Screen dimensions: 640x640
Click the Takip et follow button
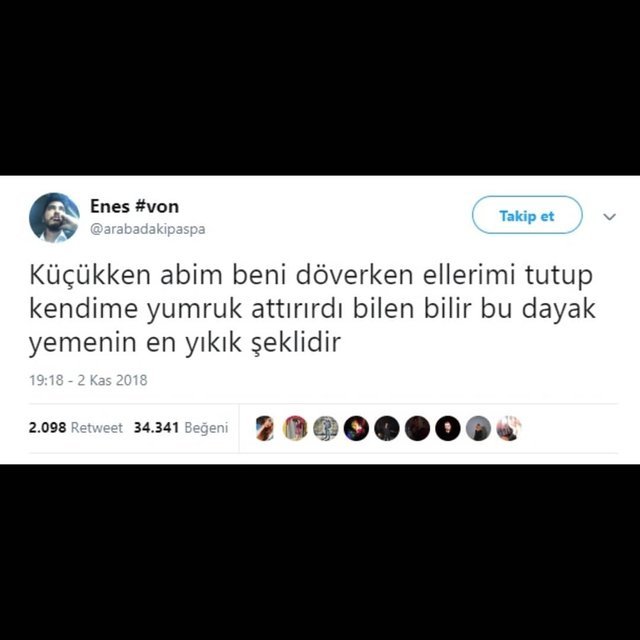click(x=527, y=215)
